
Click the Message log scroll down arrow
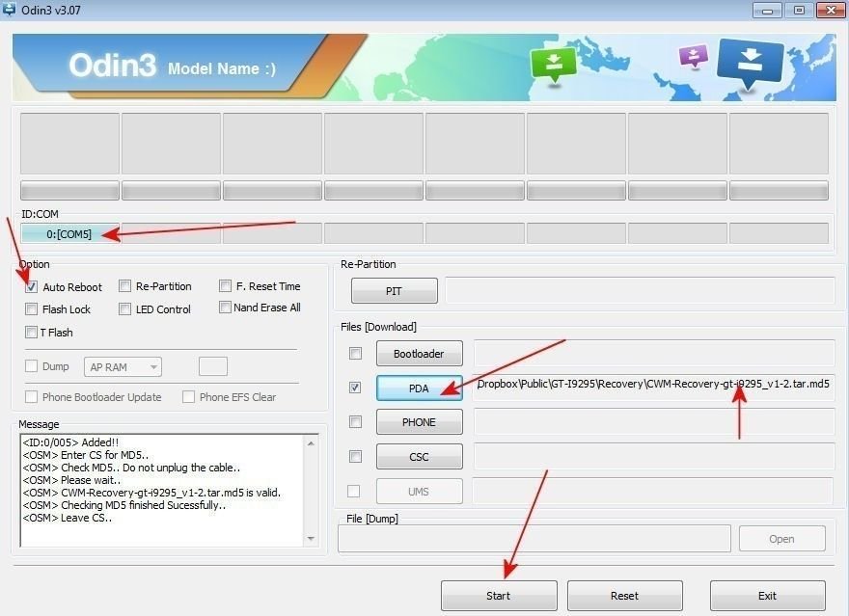click(311, 538)
